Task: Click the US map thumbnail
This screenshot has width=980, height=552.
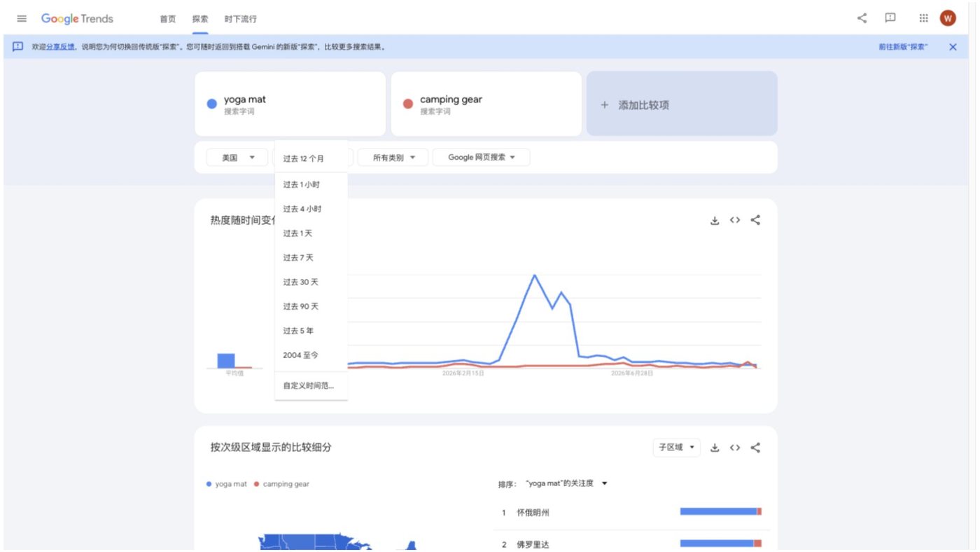Action: [336, 541]
